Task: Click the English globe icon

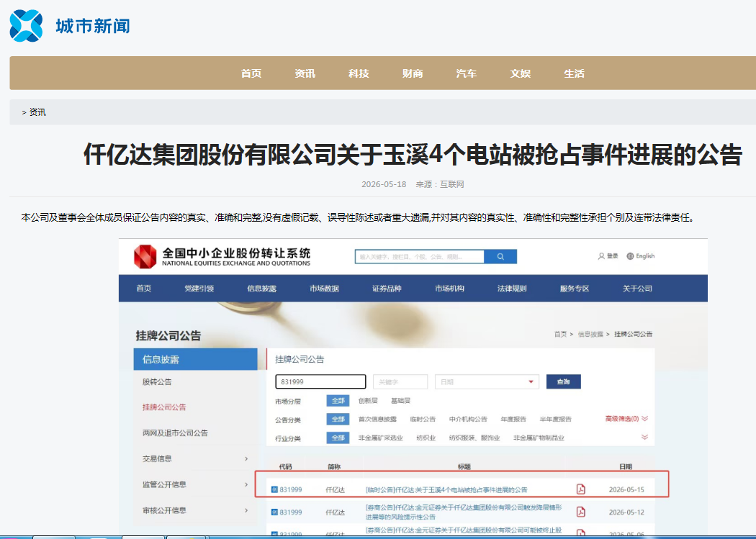Action: point(630,256)
